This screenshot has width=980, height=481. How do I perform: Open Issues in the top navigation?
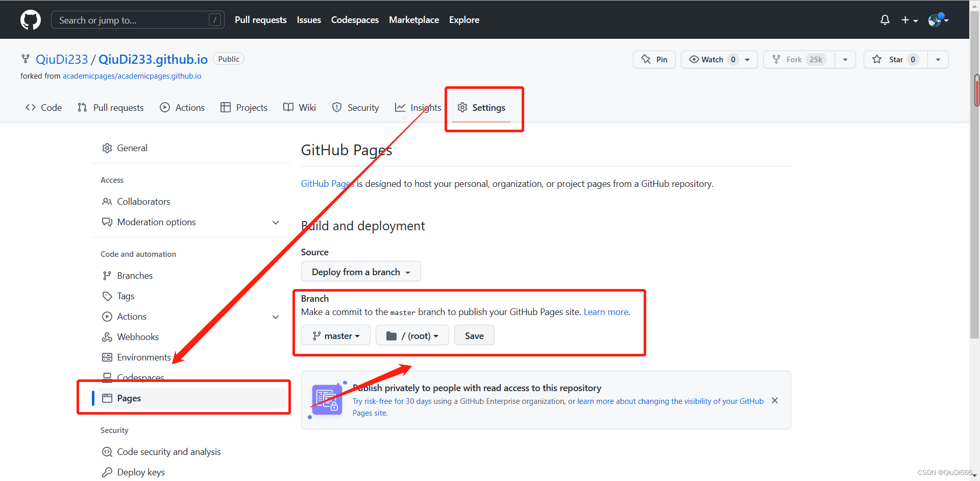pyautogui.click(x=309, y=20)
